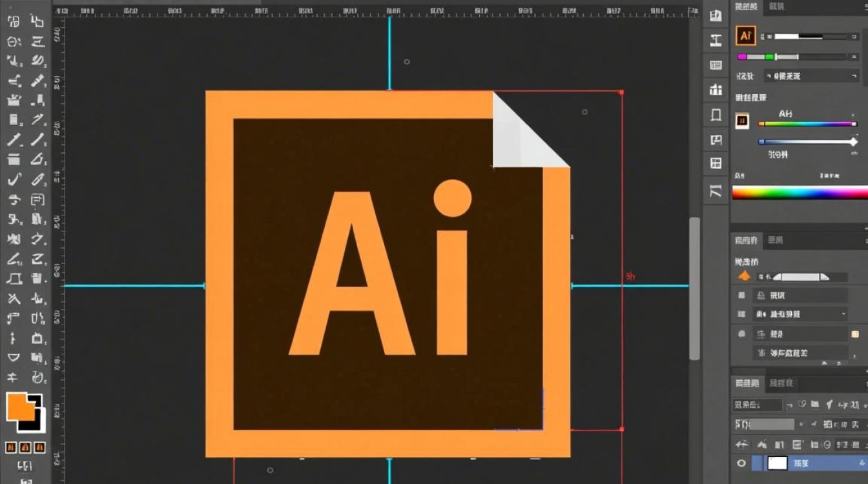
Task: Click the orange shape icon in the middle right panel
Action: pos(745,276)
